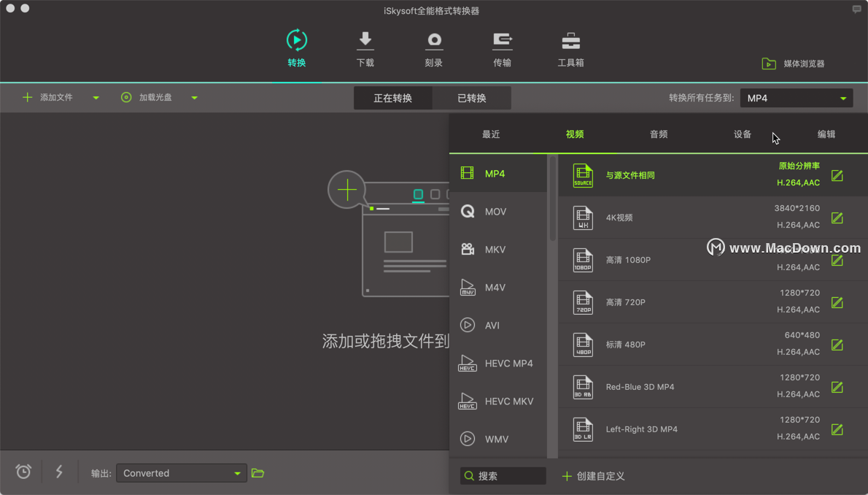
Task: Open the MP4 output format dropdown
Action: [x=796, y=98]
